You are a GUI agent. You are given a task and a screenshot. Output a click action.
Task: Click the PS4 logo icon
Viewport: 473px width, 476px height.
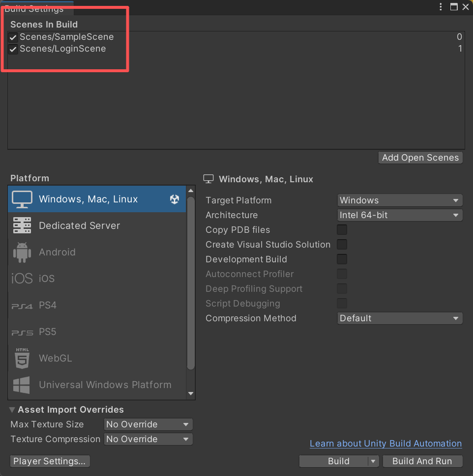coord(22,306)
